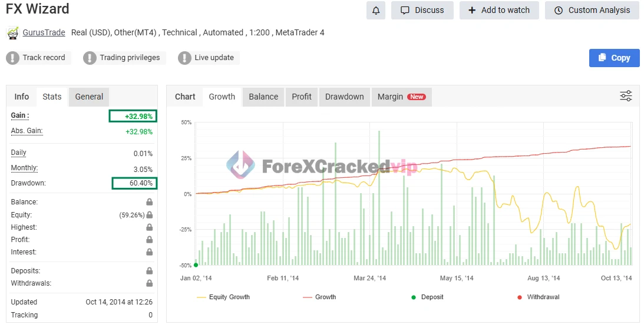The image size is (644, 331).
Task: Open the chart settings sliders icon
Action: click(x=626, y=96)
